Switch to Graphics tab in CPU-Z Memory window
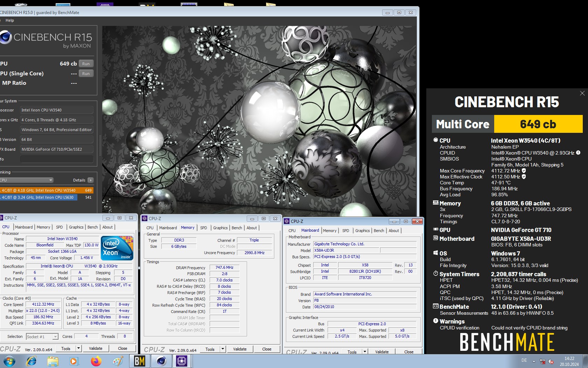Image resolution: width=588 pixels, height=368 pixels. coord(220,228)
